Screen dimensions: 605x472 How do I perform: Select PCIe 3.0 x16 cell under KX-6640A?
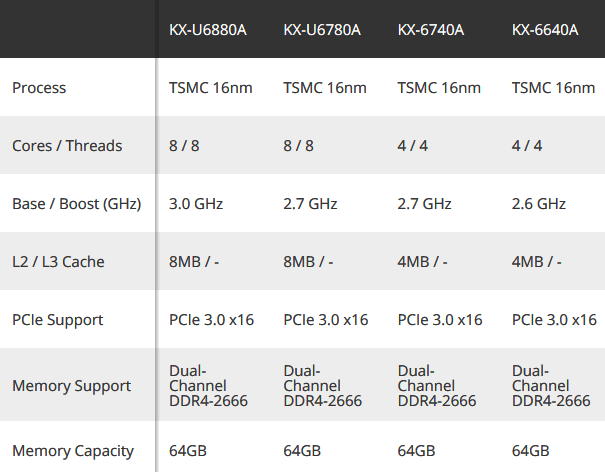(x=554, y=320)
